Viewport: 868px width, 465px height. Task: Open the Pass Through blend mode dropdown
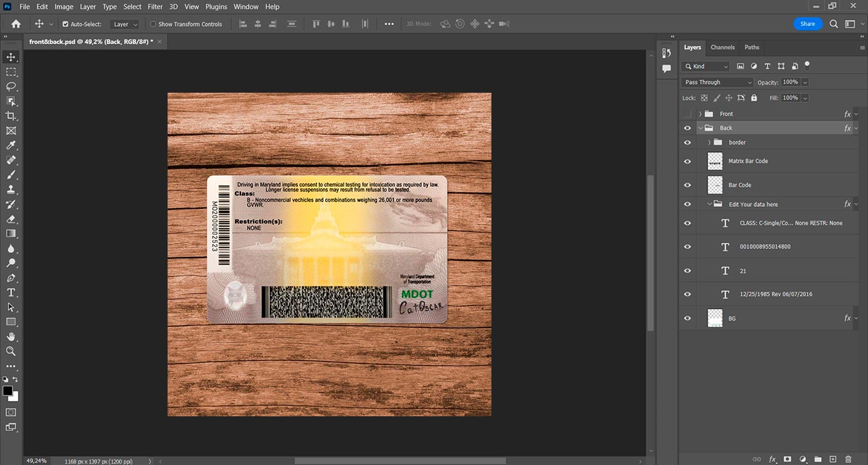(x=717, y=82)
